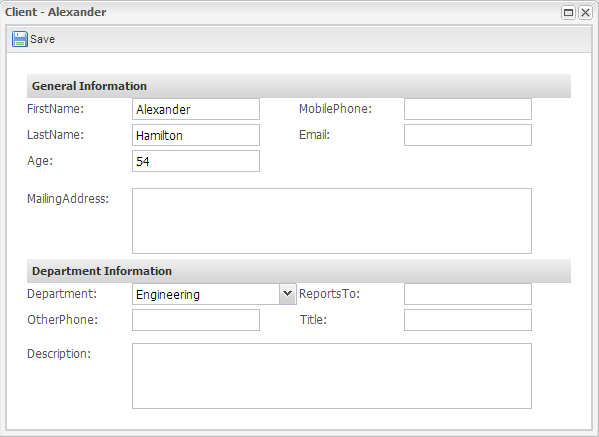Viewport: 599px width, 437px height.
Task: Click the empty Email input field
Action: tap(468, 135)
